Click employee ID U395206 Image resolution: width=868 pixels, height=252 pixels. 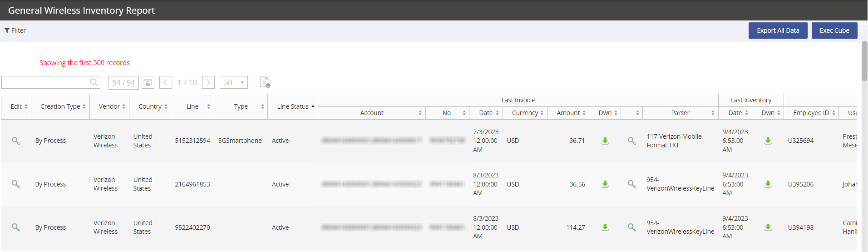801,184
